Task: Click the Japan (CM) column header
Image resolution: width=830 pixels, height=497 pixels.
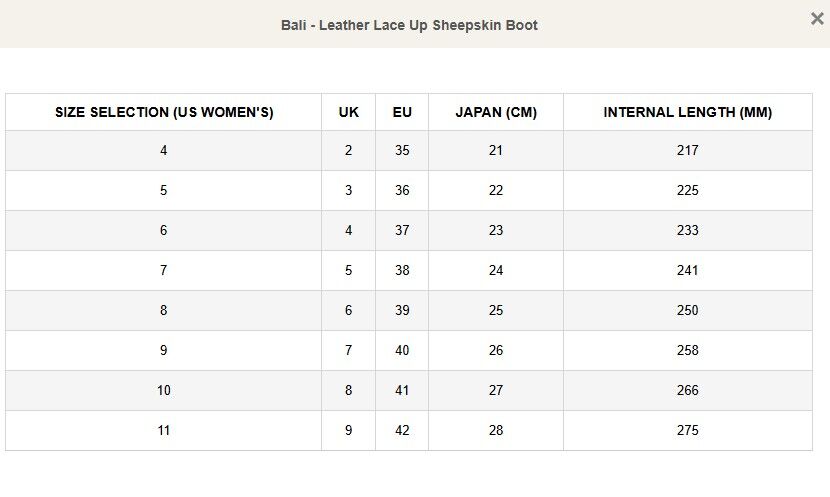Action: point(496,112)
